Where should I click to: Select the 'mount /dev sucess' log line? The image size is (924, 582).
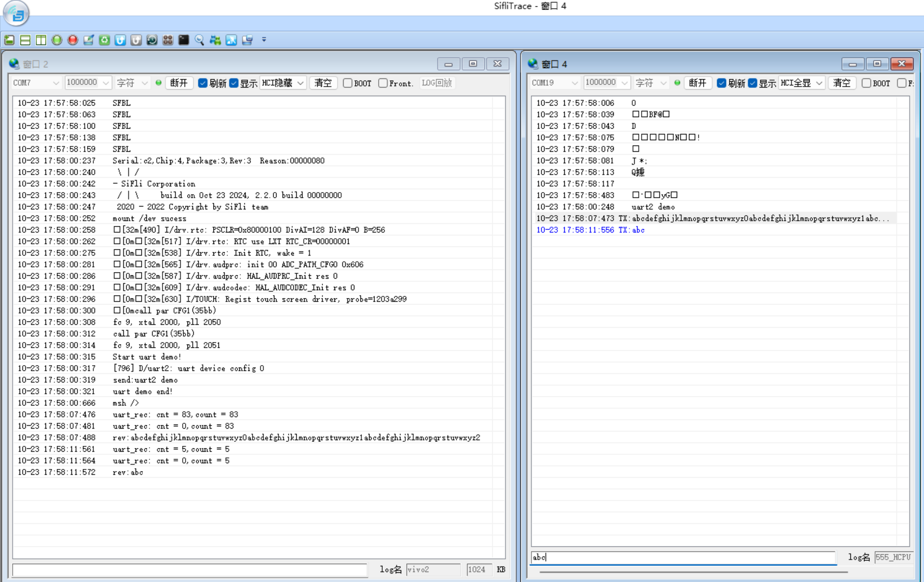click(252, 219)
